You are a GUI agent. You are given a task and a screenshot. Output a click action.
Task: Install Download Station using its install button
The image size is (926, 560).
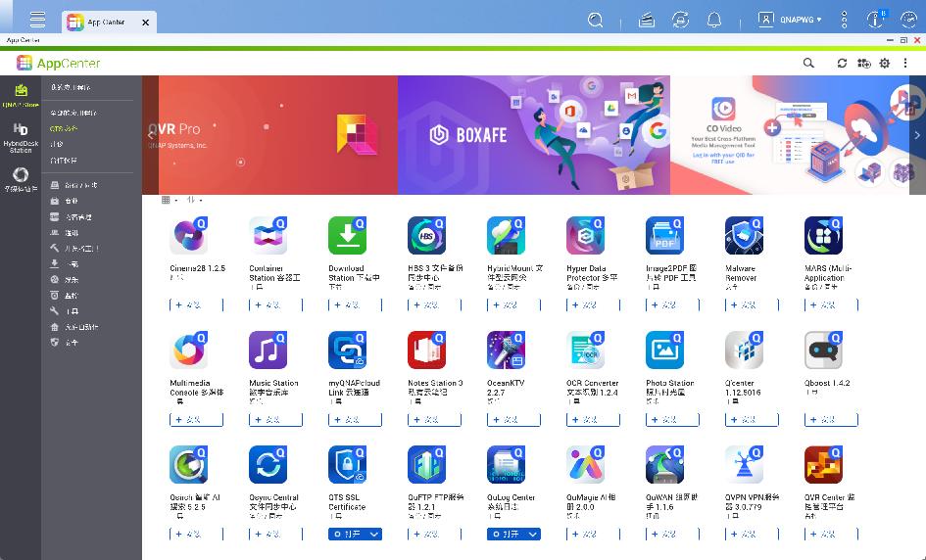click(x=355, y=305)
